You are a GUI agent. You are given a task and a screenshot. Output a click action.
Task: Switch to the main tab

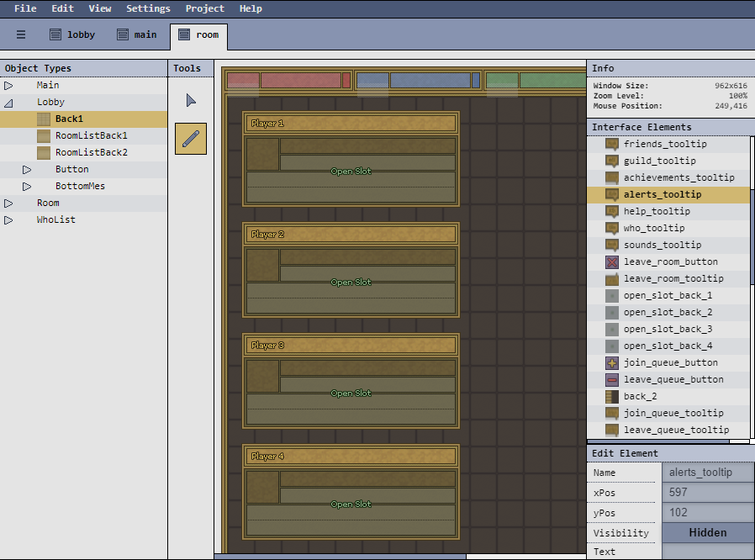tap(137, 34)
